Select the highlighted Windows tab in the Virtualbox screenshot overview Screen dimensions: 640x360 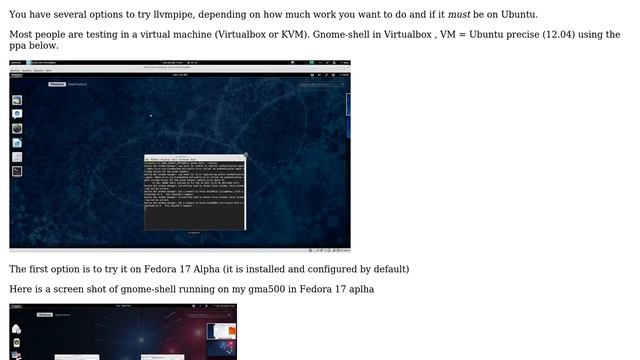pyautogui.click(x=57, y=84)
